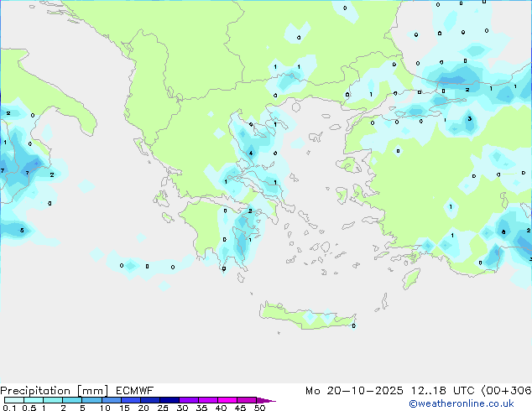
Task: Click the 'Mo 20-10-2025' date text
Action: pyautogui.click(x=354, y=391)
